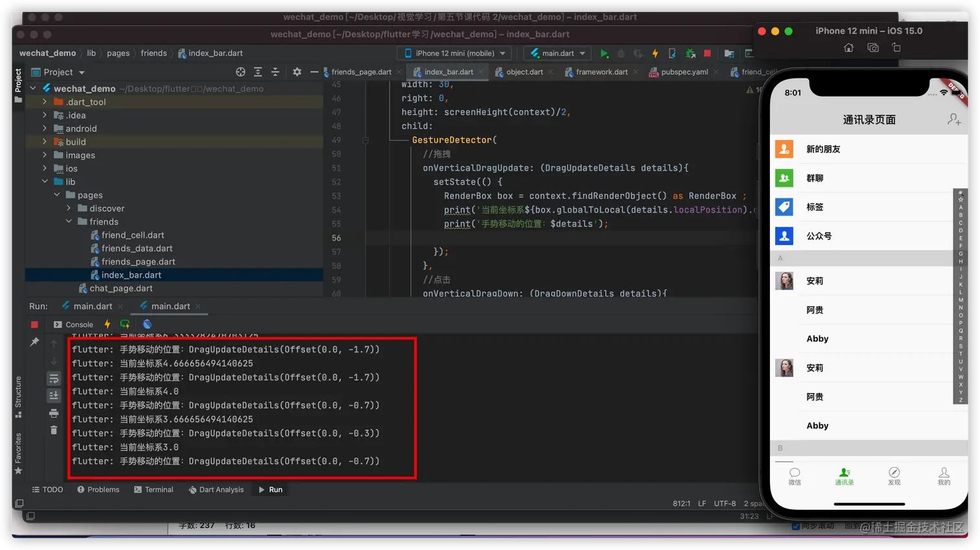The width and height of the screenshot is (980, 550).
Task: Switch to the pubspec.yaml editor tab
Action: pos(684,72)
